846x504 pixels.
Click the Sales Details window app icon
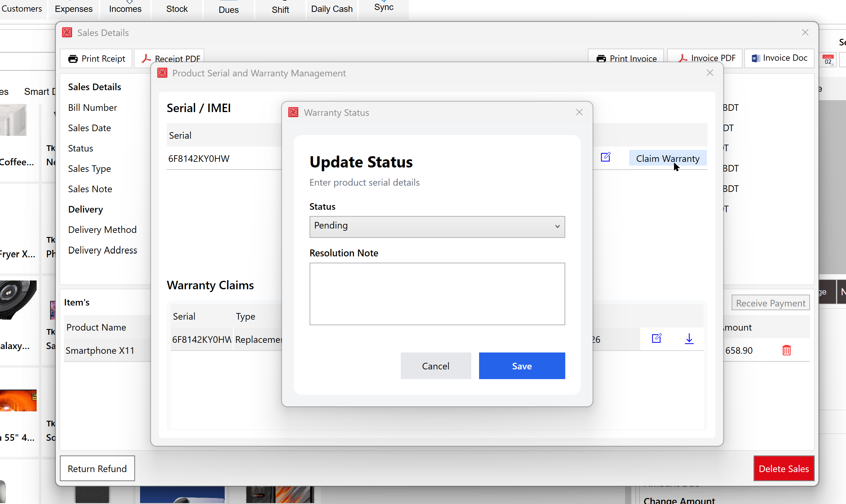click(x=67, y=32)
